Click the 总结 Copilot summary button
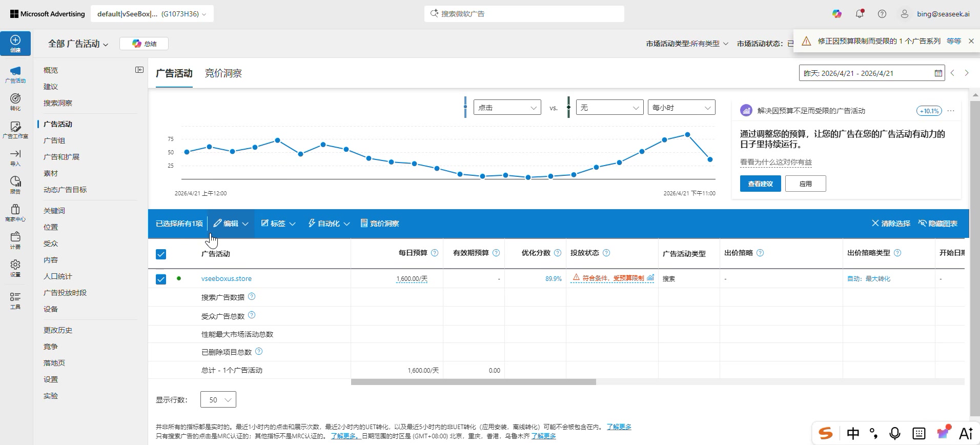This screenshot has width=980, height=445. [144, 44]
